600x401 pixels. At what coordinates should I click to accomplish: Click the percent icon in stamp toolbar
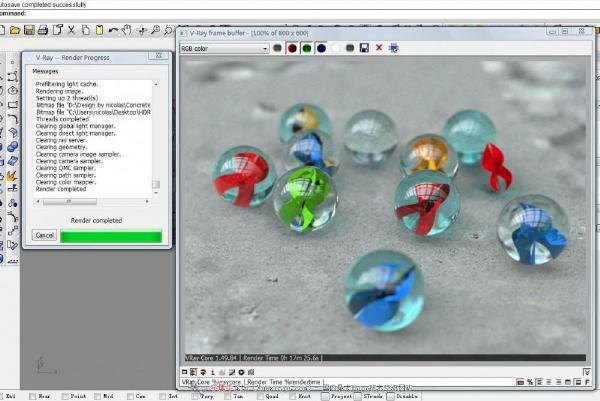click(x=530, y=382)
